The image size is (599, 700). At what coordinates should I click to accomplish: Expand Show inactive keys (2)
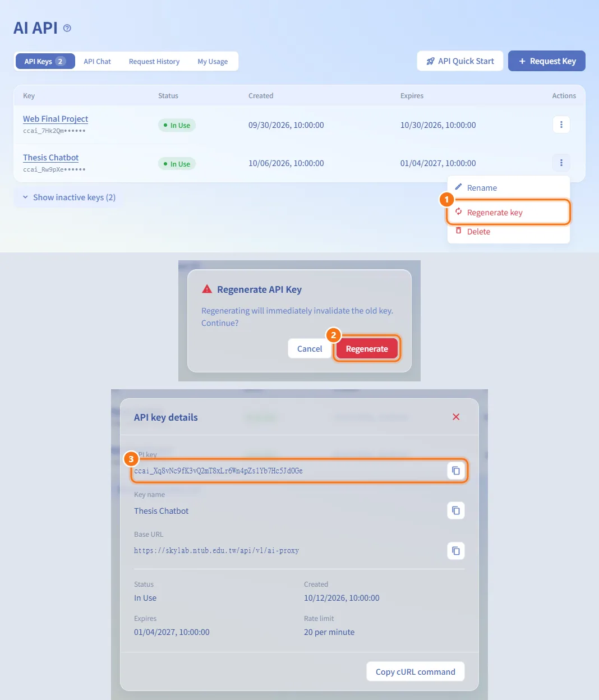point(69,197)
